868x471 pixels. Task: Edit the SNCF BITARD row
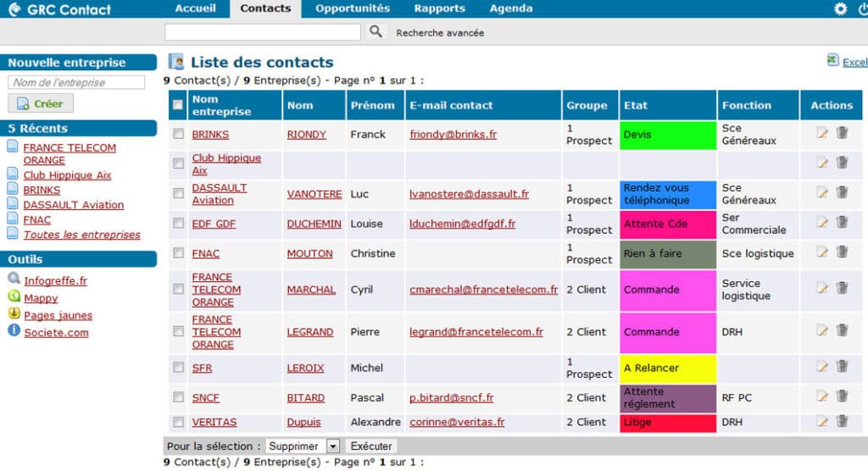(822, 396)
